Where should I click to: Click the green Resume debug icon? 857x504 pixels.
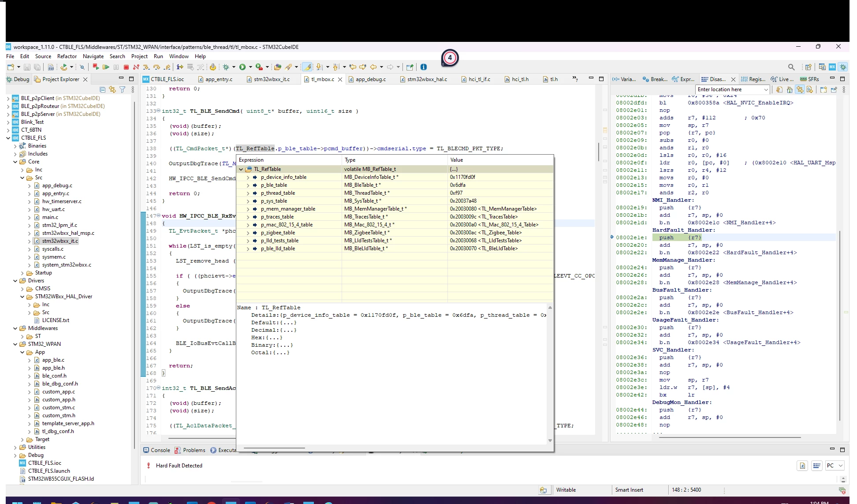click(x=106, y=67)
